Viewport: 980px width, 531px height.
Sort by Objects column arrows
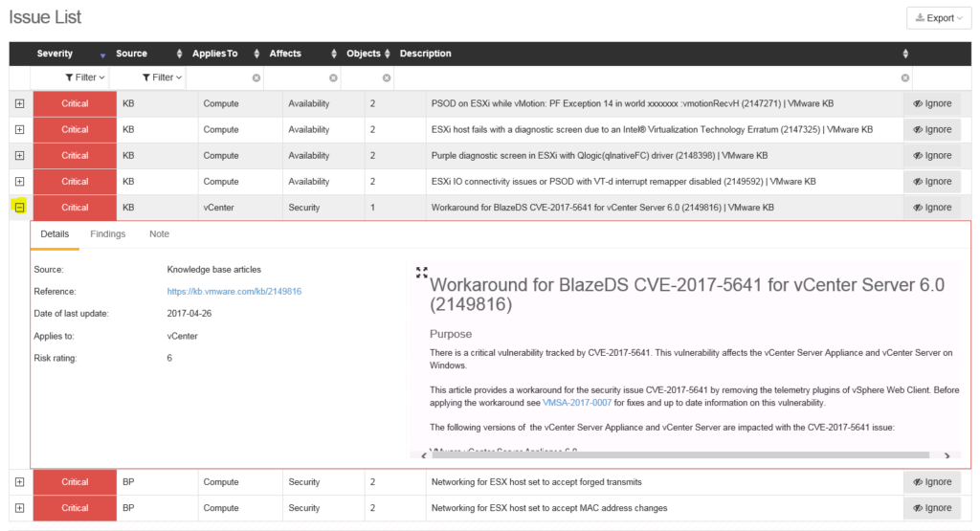click(388, 54)
